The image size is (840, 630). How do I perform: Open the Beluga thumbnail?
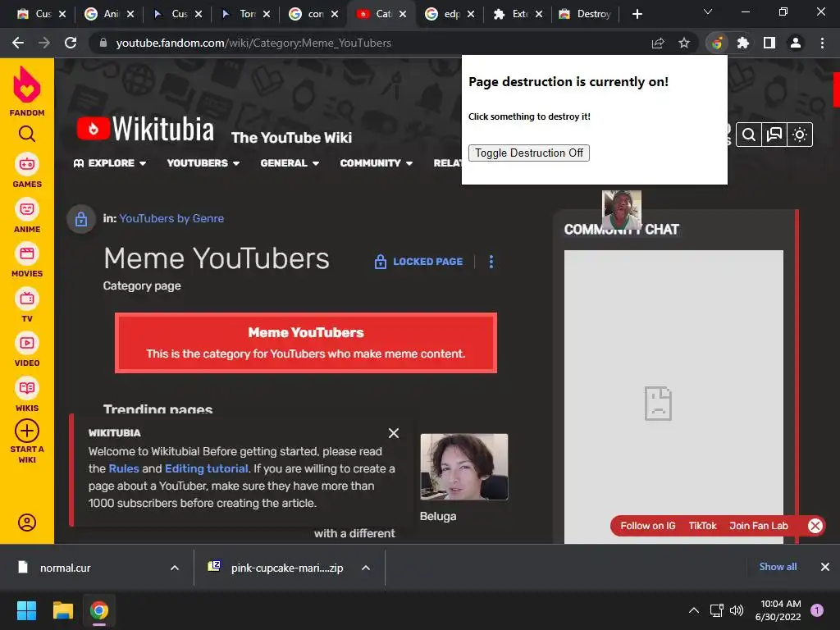coord(464,467)
